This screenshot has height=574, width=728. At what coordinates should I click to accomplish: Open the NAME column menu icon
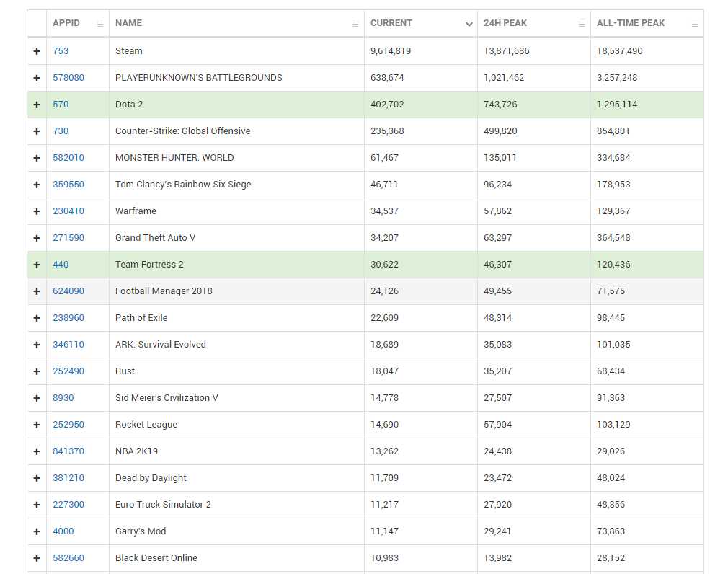coord(355,24)
